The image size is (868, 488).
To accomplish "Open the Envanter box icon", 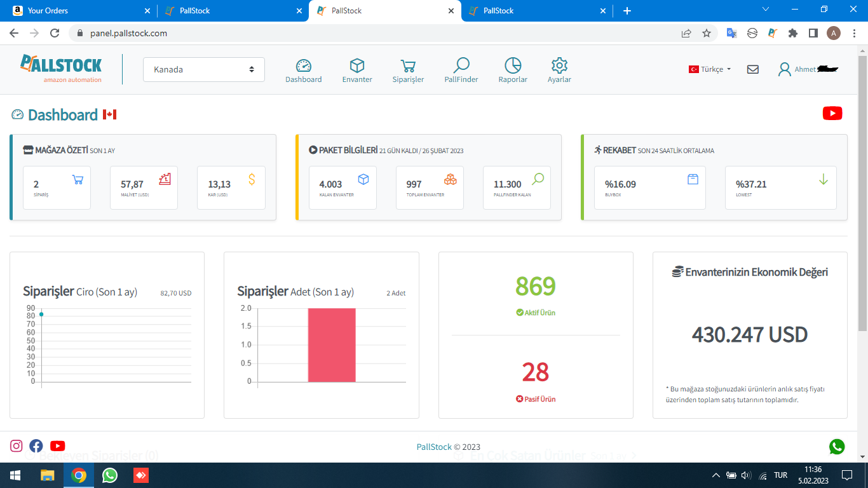I will coord(357,65).
